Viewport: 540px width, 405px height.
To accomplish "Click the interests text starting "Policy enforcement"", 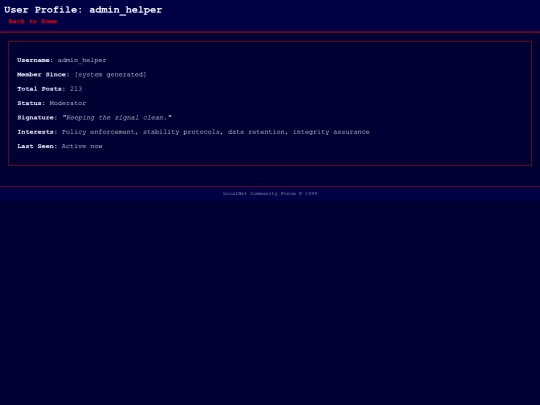I will click(x=216, y=132).
